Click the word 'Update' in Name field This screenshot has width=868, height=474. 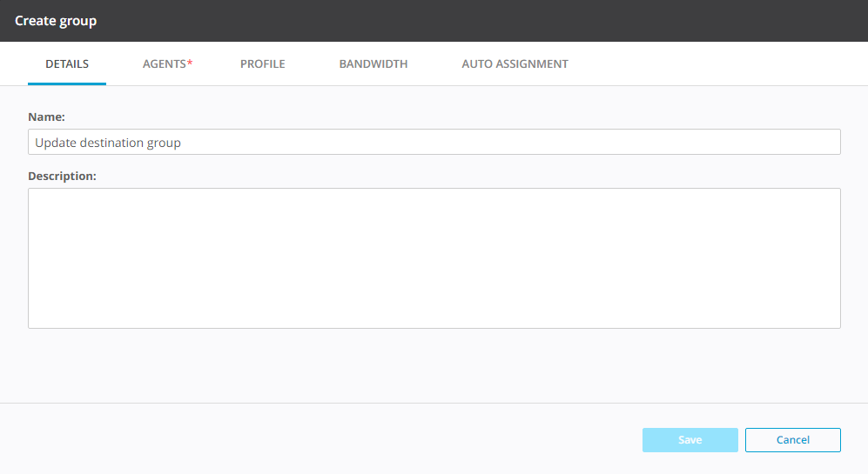pyautogui.click(x=55, y=143)
